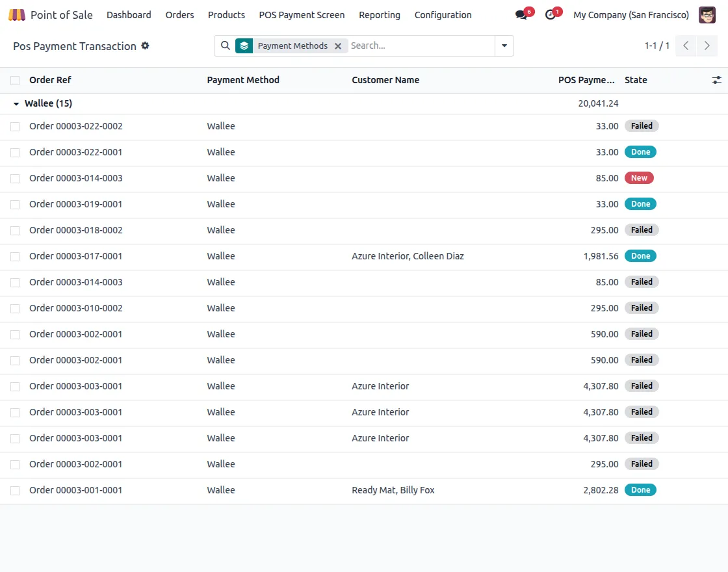Open the Reporting menu
The image size is (728, 572).
tap(380, 15)
